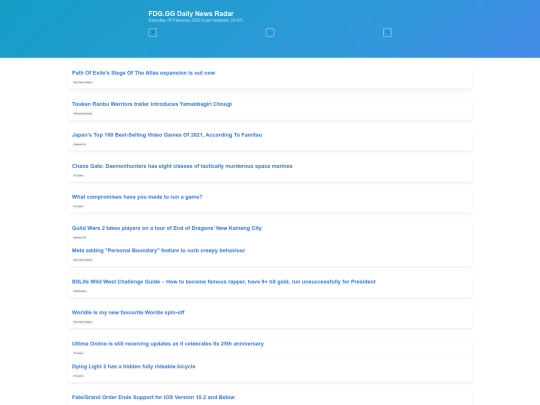
Task: Open Touken Ranbu Warriors trailer article
Action: tap(152, 104)
